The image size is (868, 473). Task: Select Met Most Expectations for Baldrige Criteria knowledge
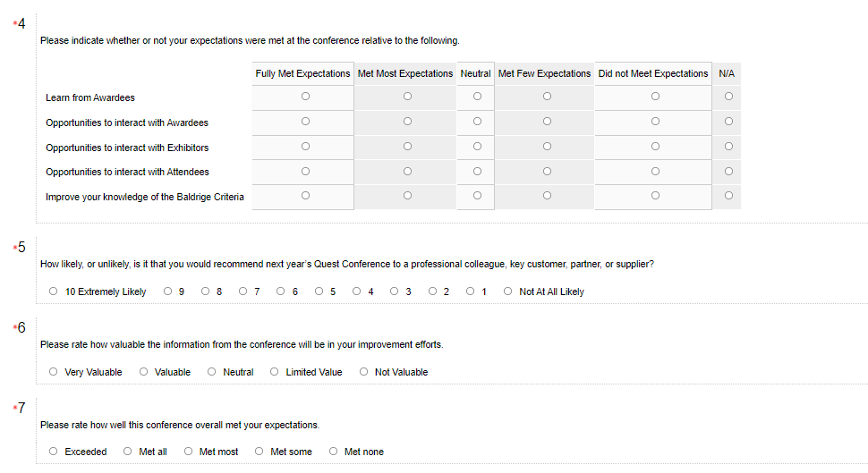407,195
